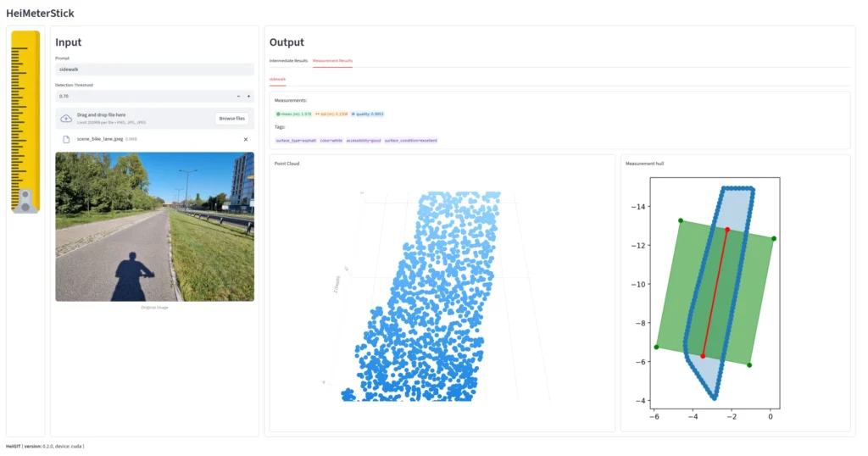The image size is (868, 456).
Task: Click the Point Cloud label
Action: click(287, 164)
